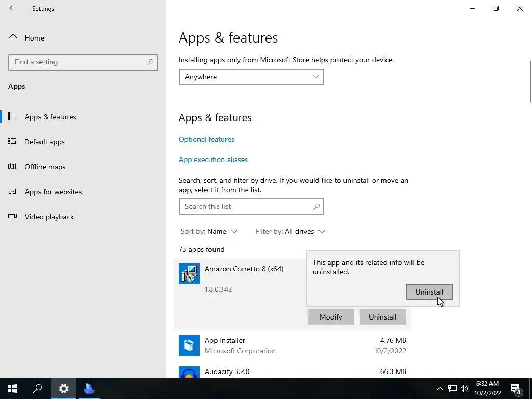Image resolution: width=532 pixels, height=399 pixels.
Task: Open the notification center icon
Action: point(516,389)
